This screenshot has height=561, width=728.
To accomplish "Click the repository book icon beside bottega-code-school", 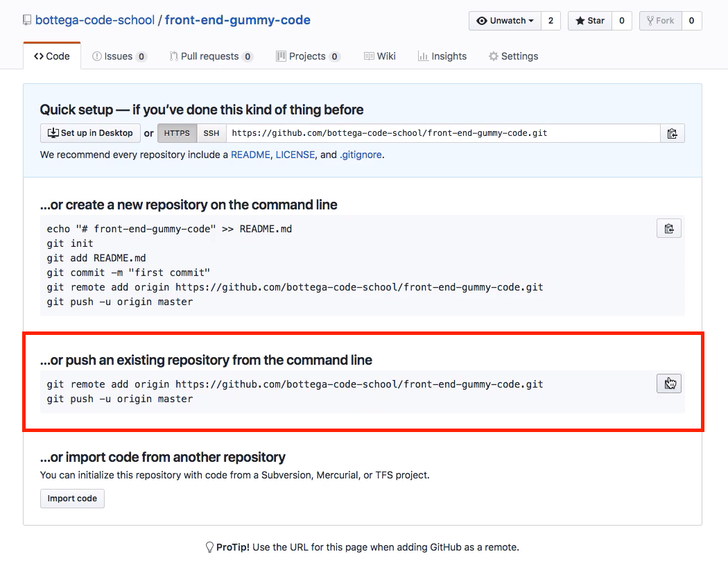I will pyautogui.click(x=28, y=20).
